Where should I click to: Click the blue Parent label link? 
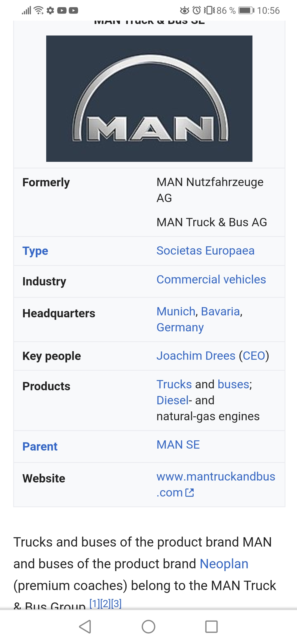[40, 446]
